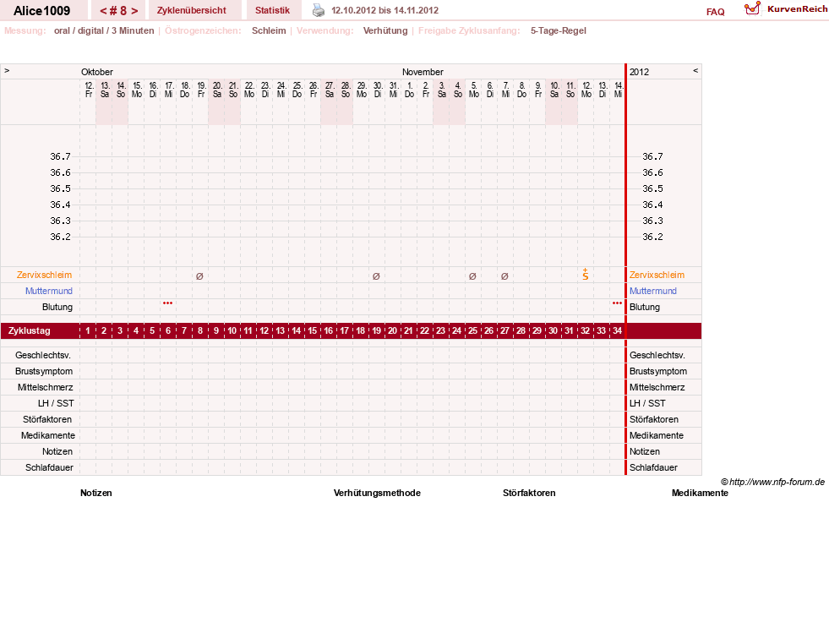
Task: Select cycle day 14 in Zyklustag row
Action: tap(296, 331)
